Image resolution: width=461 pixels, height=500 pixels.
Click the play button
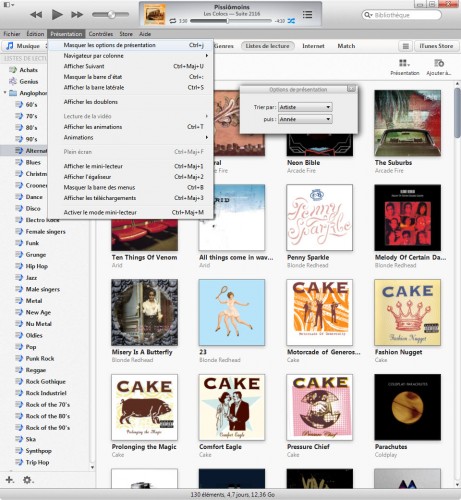[x=57, y=15]
